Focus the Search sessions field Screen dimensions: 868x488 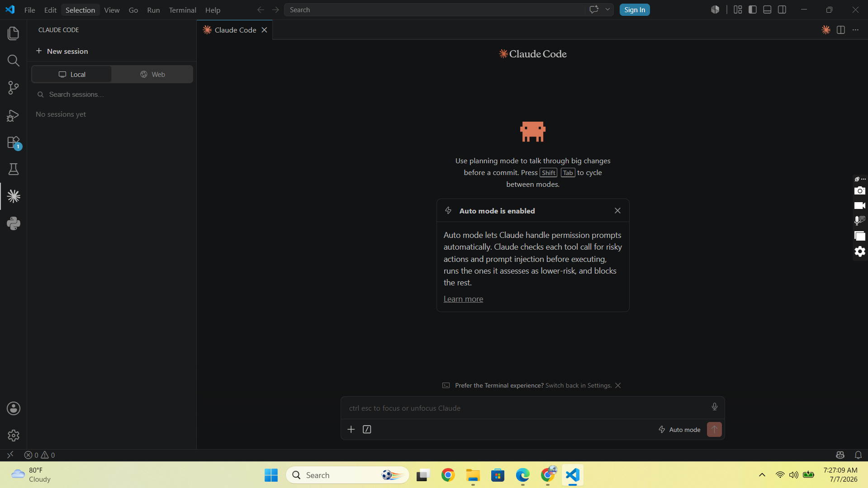(112, 95)
